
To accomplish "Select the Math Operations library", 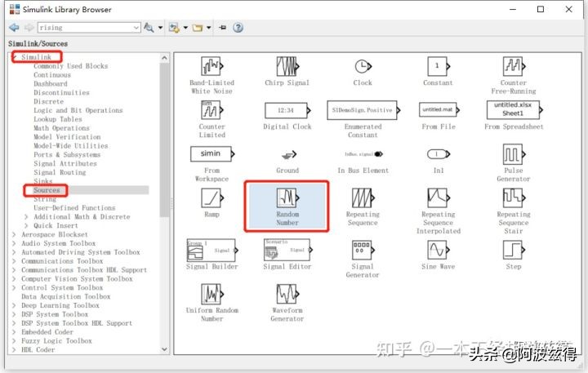I will 61,128.
